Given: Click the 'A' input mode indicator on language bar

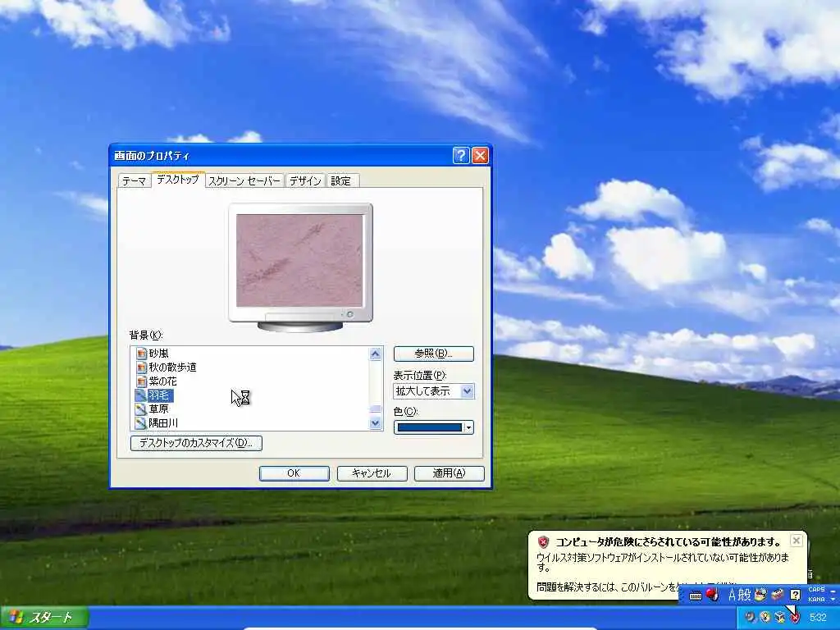Looking at the screenshot, I should (732, 595).
